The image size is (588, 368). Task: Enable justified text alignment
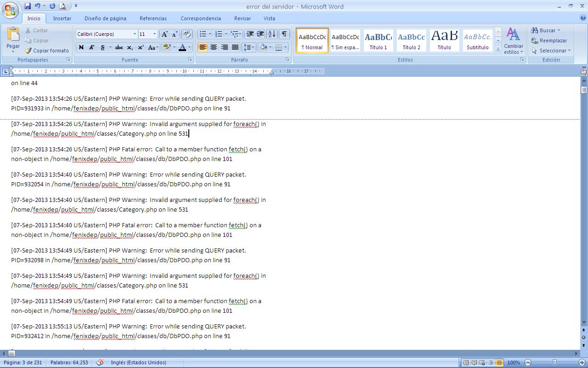[x=235, y=47]
